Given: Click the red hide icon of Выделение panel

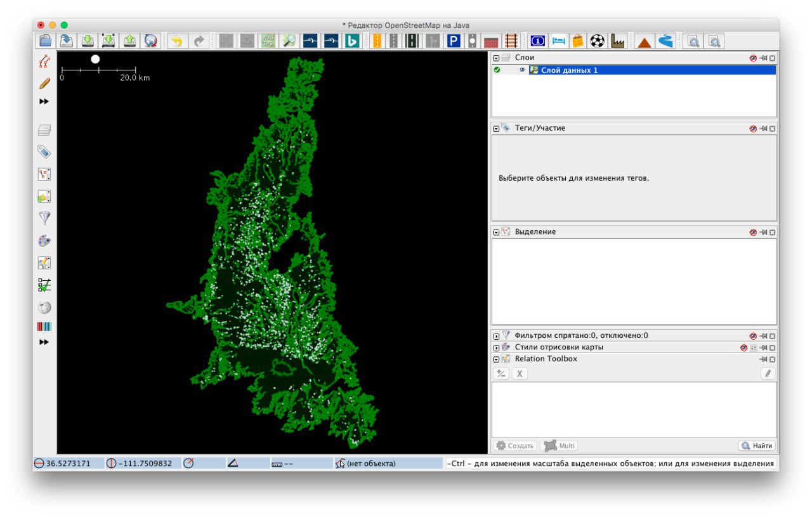Looking at the screenshot, I should pyautogui.click(x=753, y=232).
